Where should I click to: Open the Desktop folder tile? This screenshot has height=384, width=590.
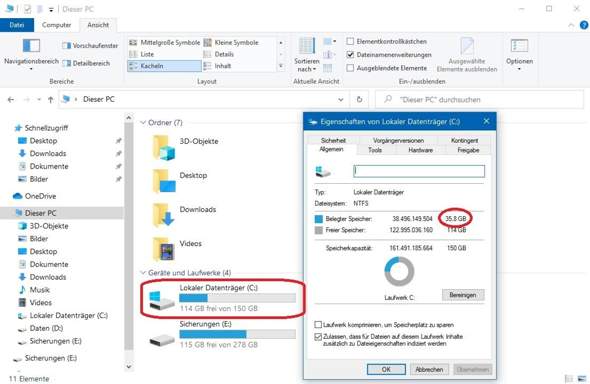pyautogui.click(x=180, y=181)
